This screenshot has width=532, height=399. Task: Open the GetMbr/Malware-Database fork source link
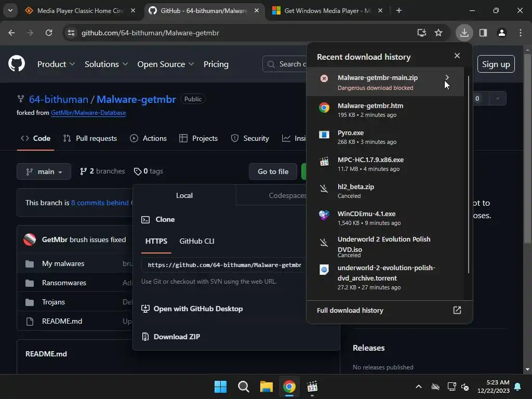[88, 113]
